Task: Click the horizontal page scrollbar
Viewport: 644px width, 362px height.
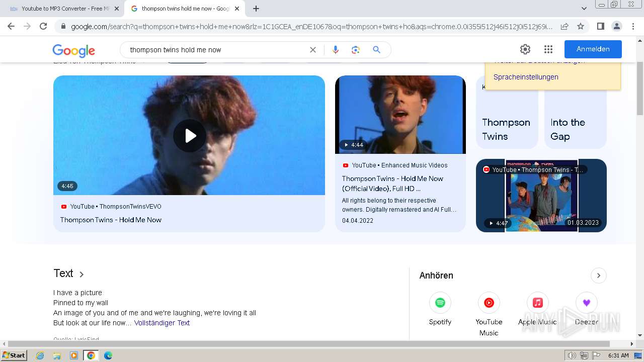Action: click(x=309, y=344)
